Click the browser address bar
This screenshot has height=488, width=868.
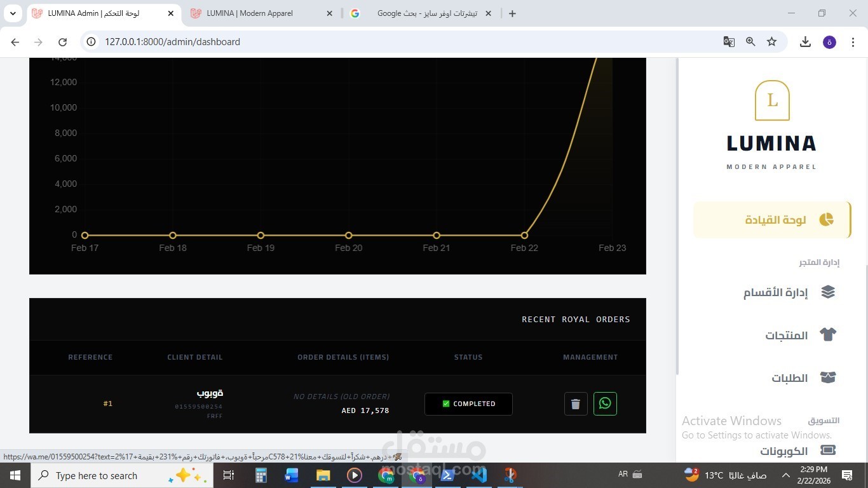[x=407, y=42]
